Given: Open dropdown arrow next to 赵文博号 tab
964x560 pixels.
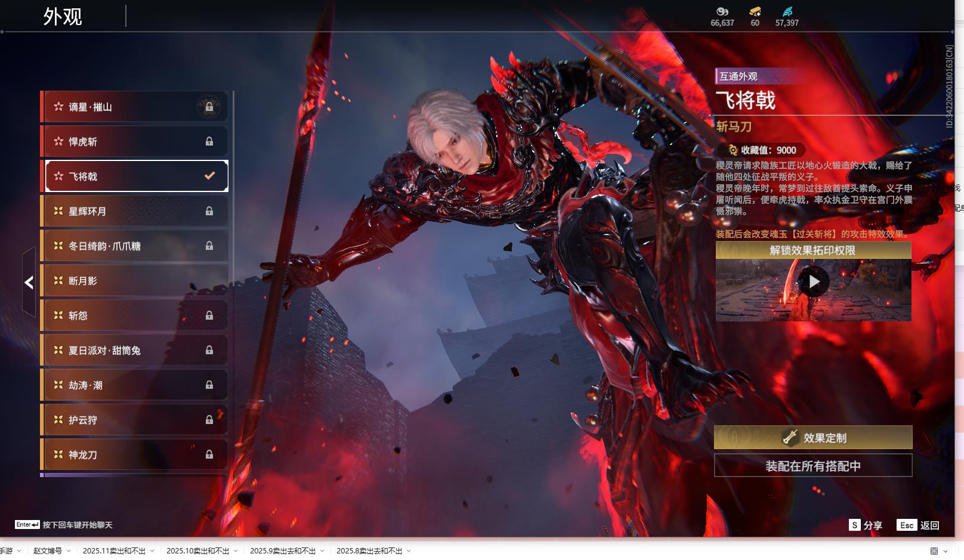Looking at the screenshot, I should click(69, 551).
